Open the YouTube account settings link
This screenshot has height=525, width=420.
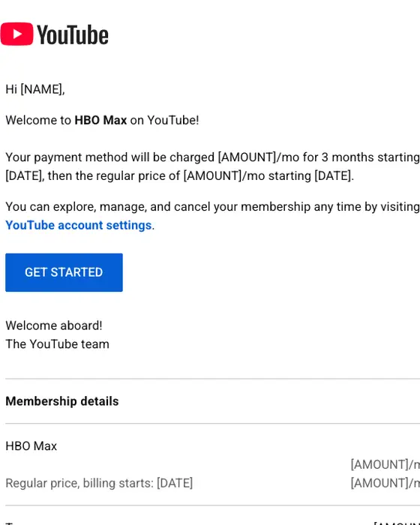pyautogui.click(x=78, y=225)
